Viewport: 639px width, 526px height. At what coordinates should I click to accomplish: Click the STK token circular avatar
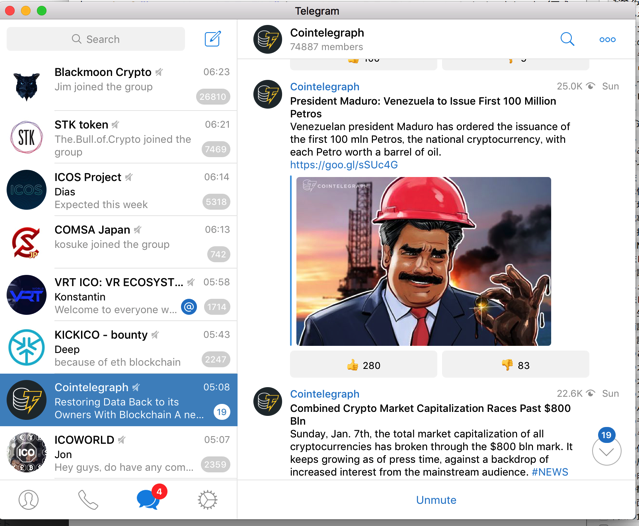26,137
